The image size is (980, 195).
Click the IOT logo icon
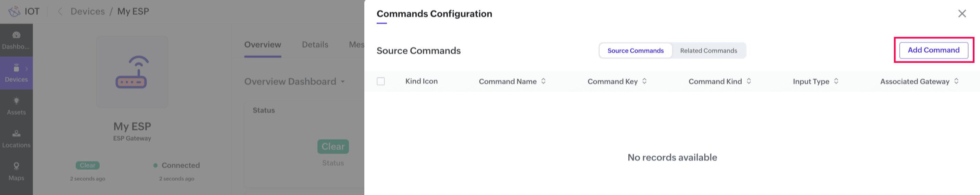click(14, 11)
